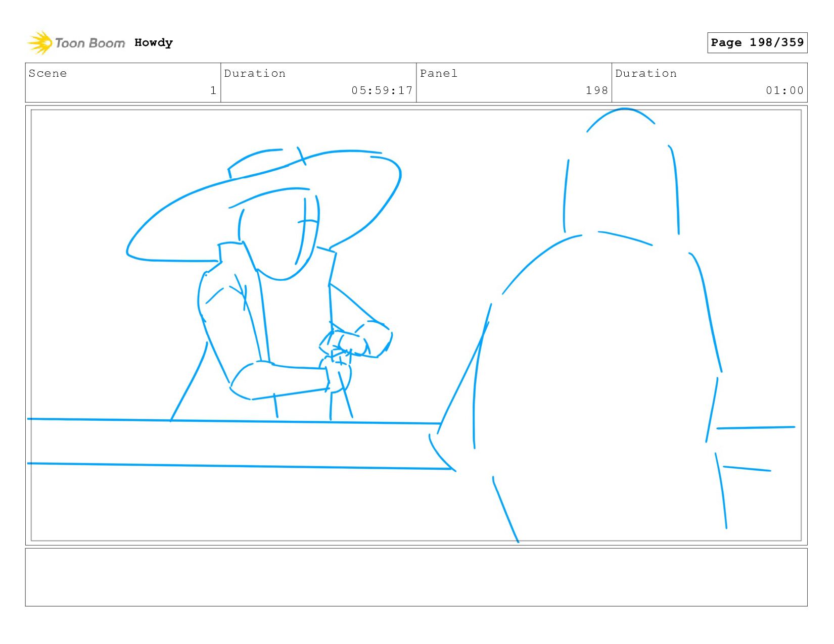Image resolution: width=834 pixels, height=644 pixels.
Task: Click the scene number '1' value
Action: click(213, 90)
